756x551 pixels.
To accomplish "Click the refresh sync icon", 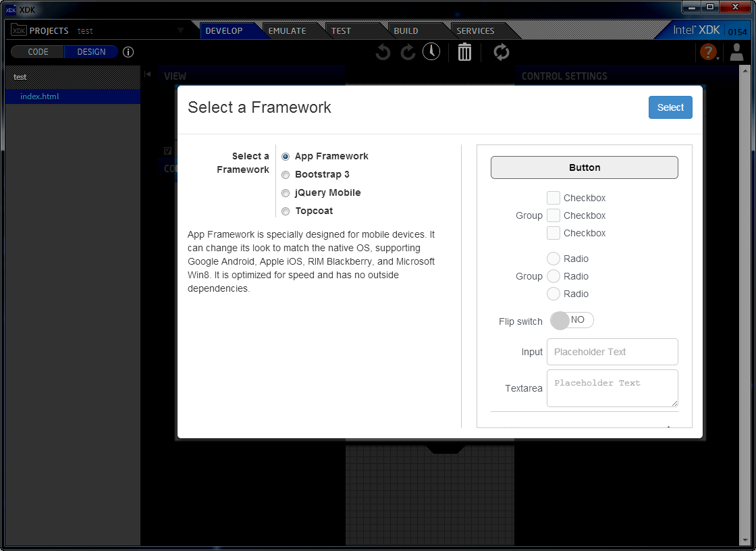I will [x=501, y=52].
